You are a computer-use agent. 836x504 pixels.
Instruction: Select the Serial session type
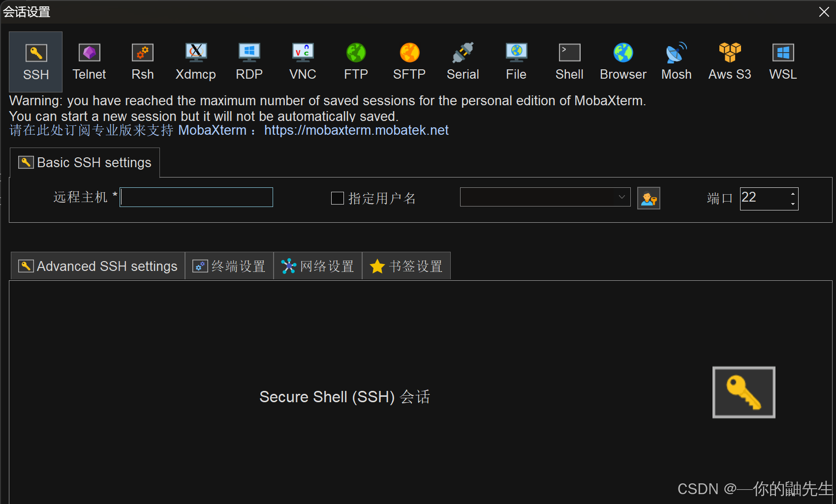pos(463,62)
